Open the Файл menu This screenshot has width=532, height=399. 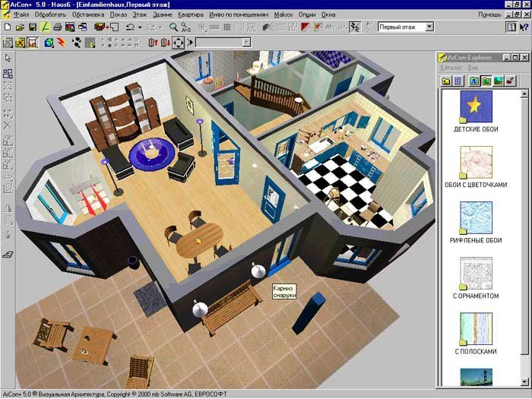pos(21,14)
